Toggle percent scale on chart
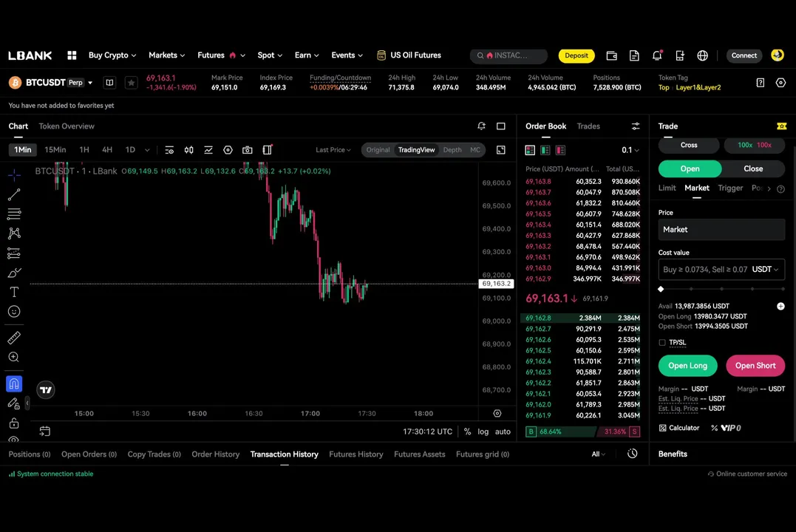 point(468,432)
